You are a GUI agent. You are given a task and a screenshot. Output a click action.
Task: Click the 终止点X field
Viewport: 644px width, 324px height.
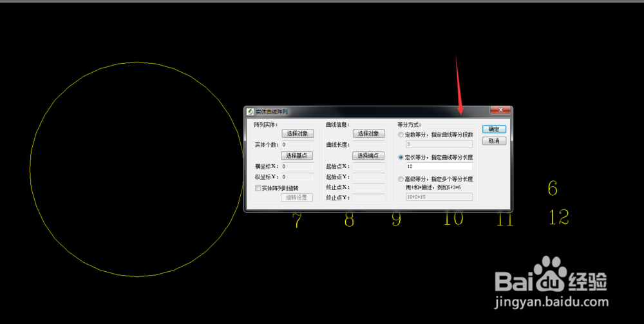point(369,187)
